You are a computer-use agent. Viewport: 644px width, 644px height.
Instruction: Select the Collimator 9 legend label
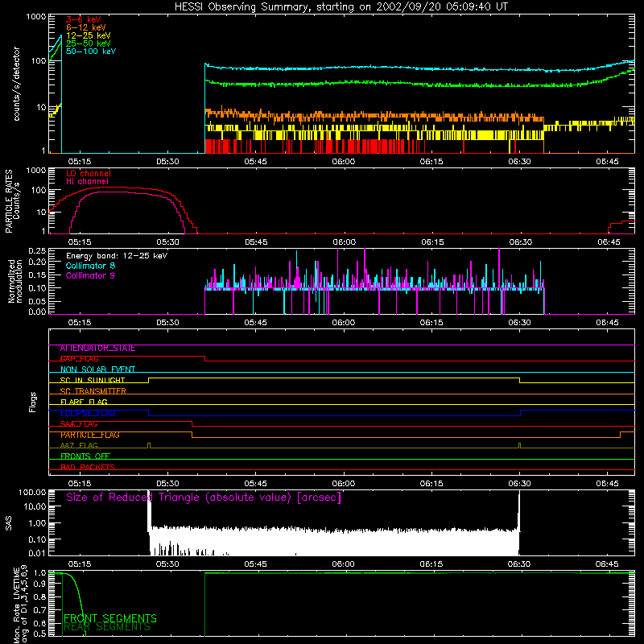[90, 275]
